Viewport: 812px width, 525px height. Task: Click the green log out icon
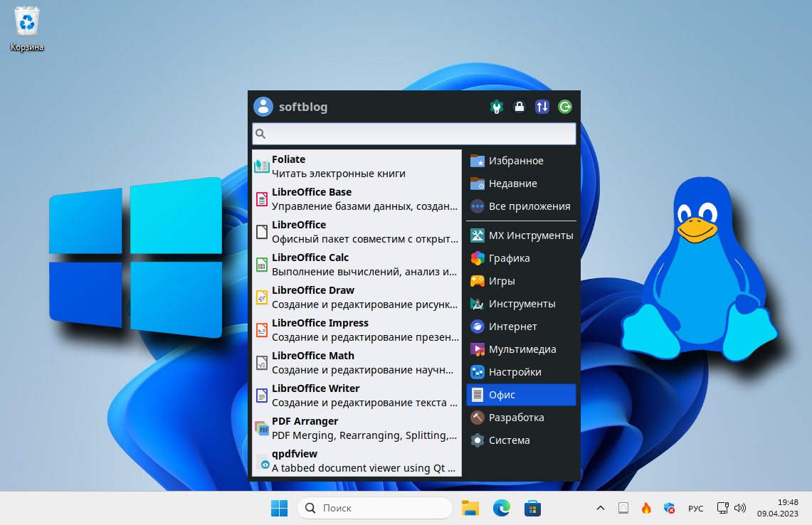(564, 107)
